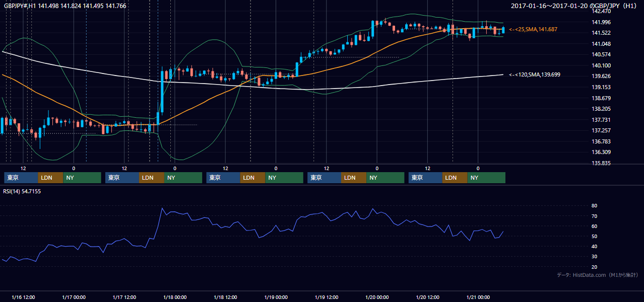Select the 1/18 12:00 date label
644x302 pixels.
225,297
